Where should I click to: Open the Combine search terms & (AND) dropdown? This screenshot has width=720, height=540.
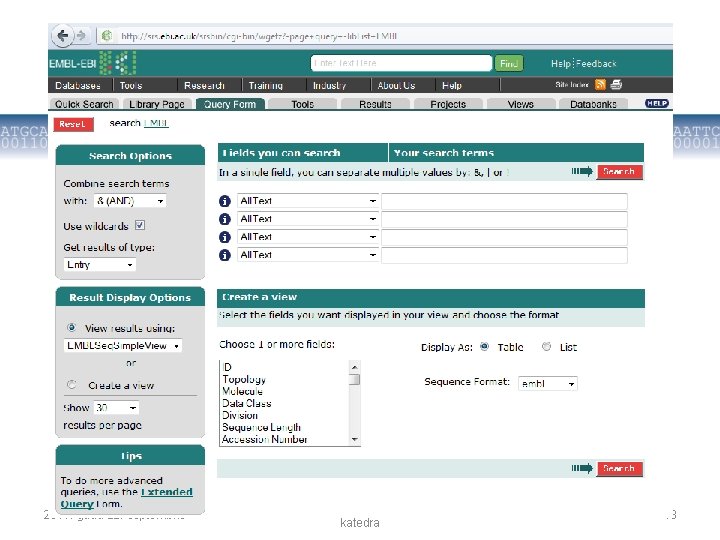click(x=130, y=201)
